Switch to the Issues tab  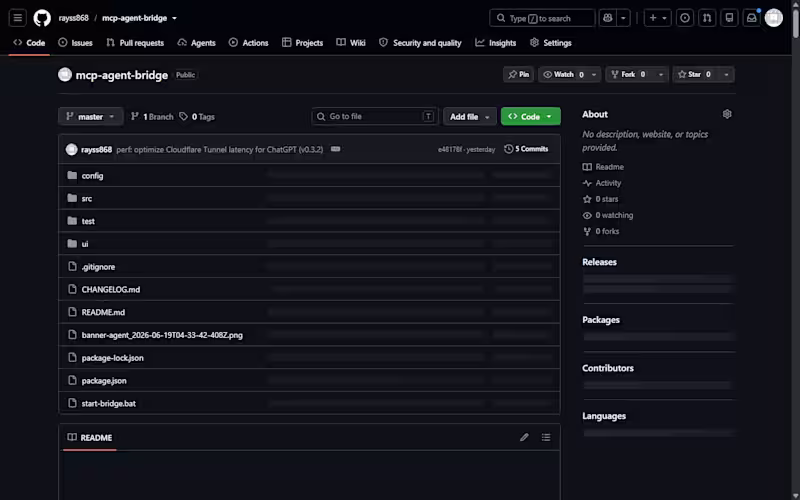pos(76,43)
